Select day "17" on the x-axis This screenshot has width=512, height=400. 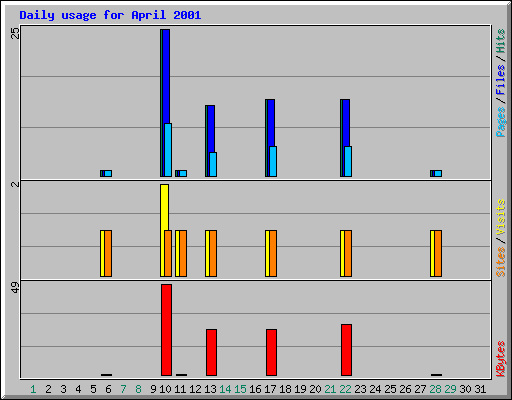pos(270,389)
